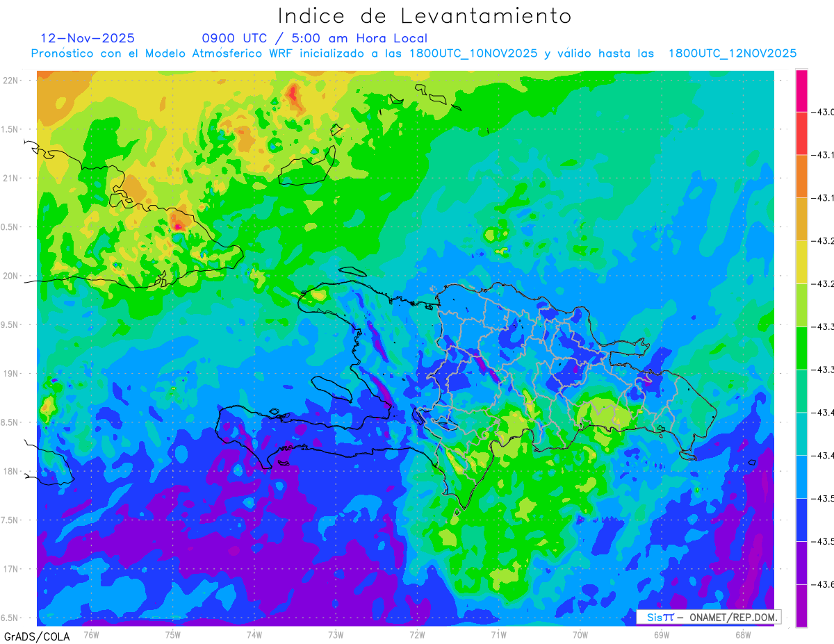The width and height of the screenshot is (834, 644).
Task: Click the 'Pronostico con el Modelo Atmosferico WRF' line
Action: coord(414,53)
